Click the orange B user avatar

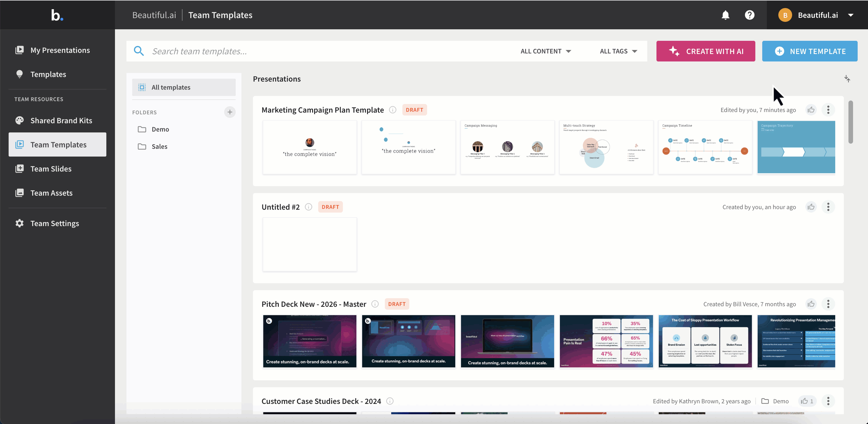[x=785, y=15]
